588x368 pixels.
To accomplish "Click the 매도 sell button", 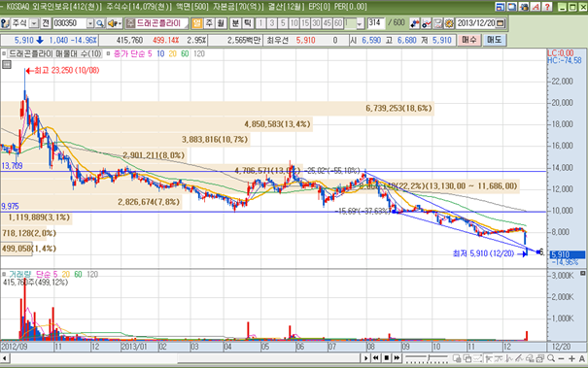I will [x=495, y=40].
